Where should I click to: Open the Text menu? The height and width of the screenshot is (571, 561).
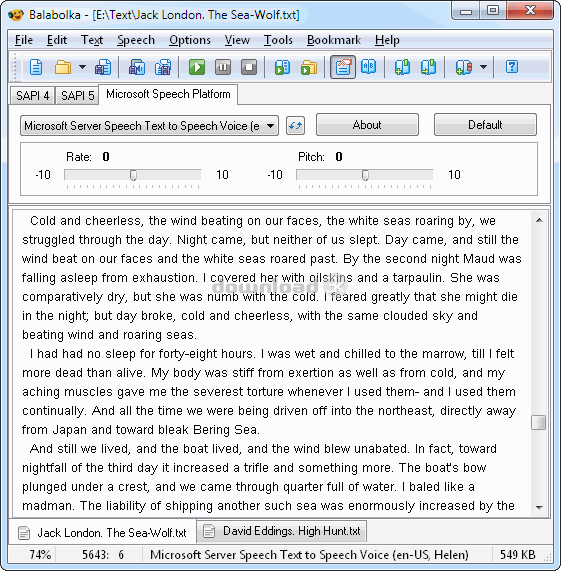(x=92, y=40)
